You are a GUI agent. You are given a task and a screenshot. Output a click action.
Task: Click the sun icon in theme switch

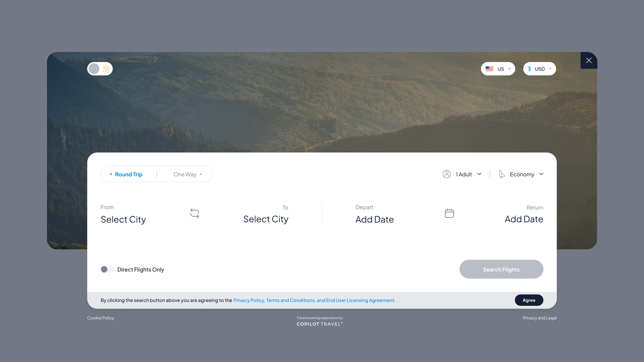(x=106, y=69)
